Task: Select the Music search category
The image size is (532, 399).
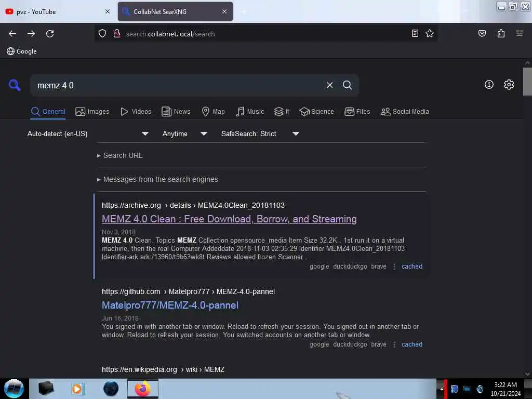Action: point(250,112)
